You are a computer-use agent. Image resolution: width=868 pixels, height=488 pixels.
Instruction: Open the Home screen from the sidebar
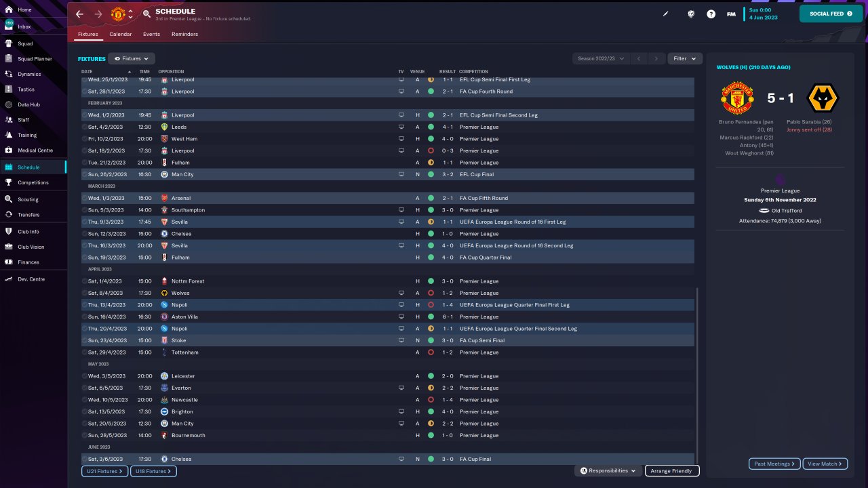click(24, 10)
